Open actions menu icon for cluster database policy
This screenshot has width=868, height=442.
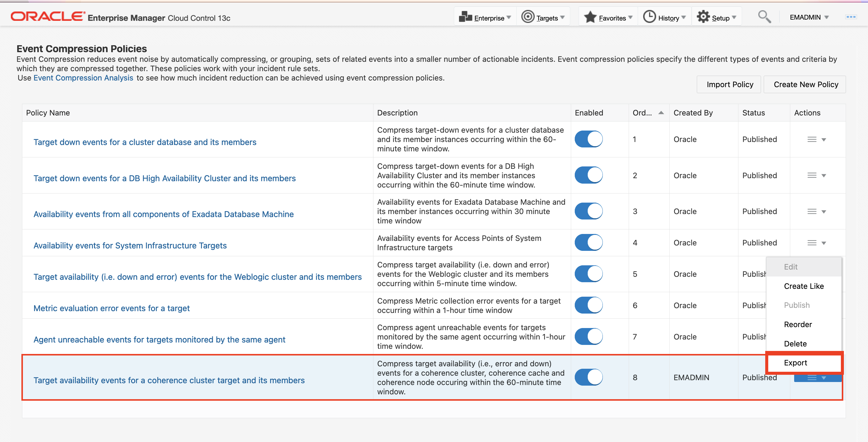pos(812,140)
